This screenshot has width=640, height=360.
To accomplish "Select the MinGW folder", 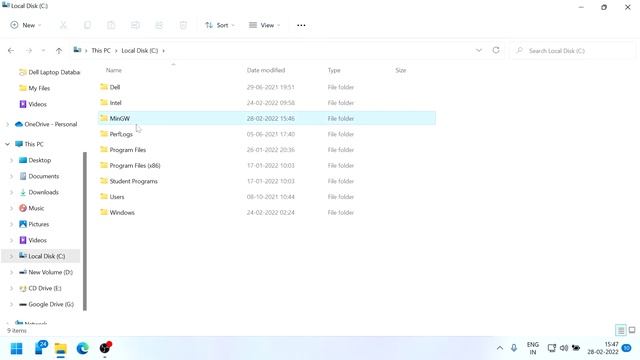I will pyautogui.click(x=267, y=118).
